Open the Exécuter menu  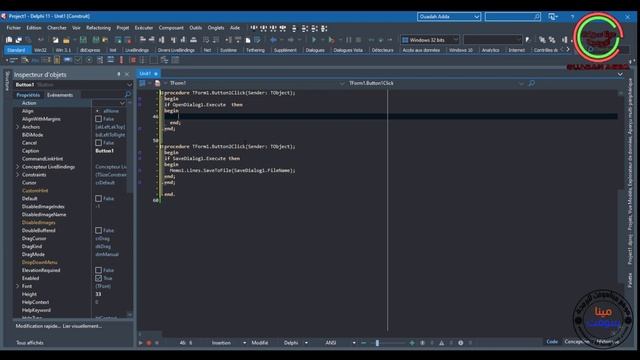pyautogui.click(x=144, y=28)
